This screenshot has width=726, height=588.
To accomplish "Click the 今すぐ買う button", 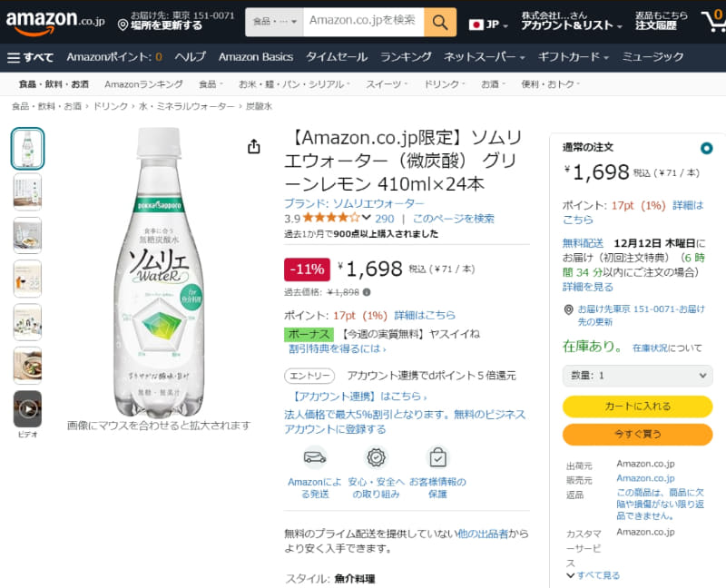I will [637, 434].
